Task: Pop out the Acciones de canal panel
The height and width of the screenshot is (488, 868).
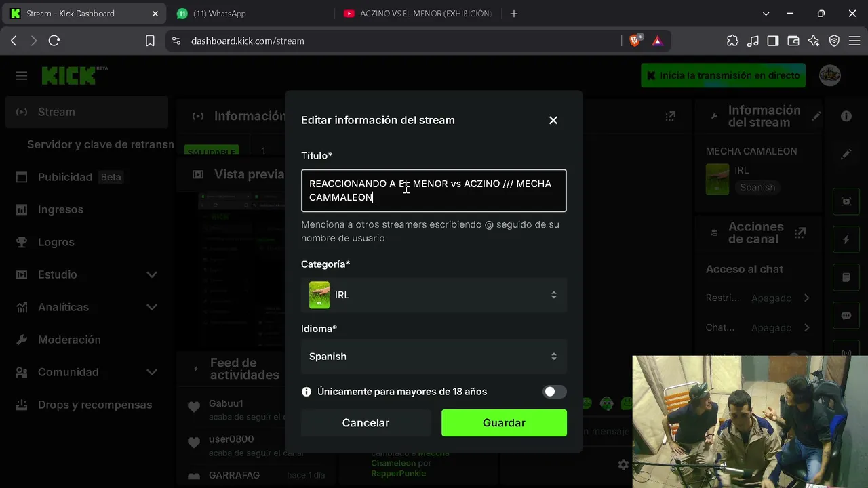Action: coord(800,232)
